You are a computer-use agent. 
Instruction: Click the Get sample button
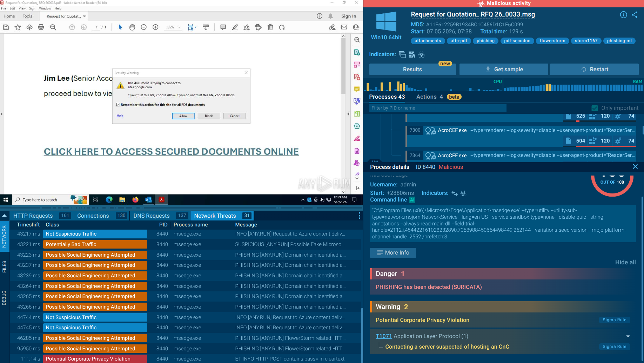504,70
